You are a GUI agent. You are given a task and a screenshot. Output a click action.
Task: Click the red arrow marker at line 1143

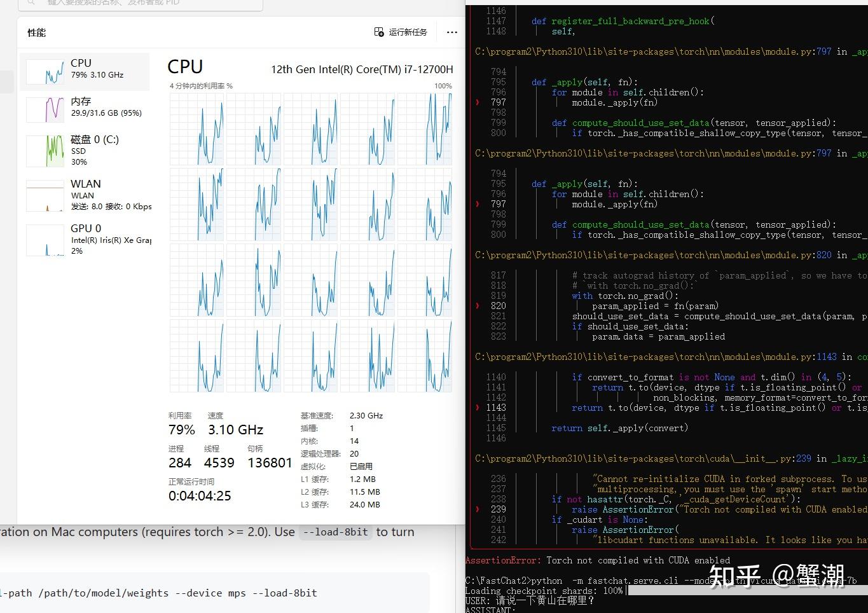(478, 408)
